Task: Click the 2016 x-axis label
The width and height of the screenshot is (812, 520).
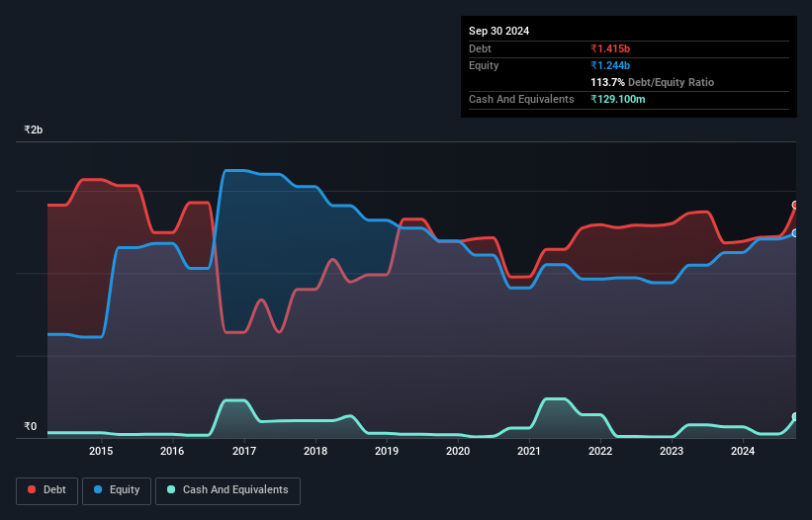Action: (172, 451)
